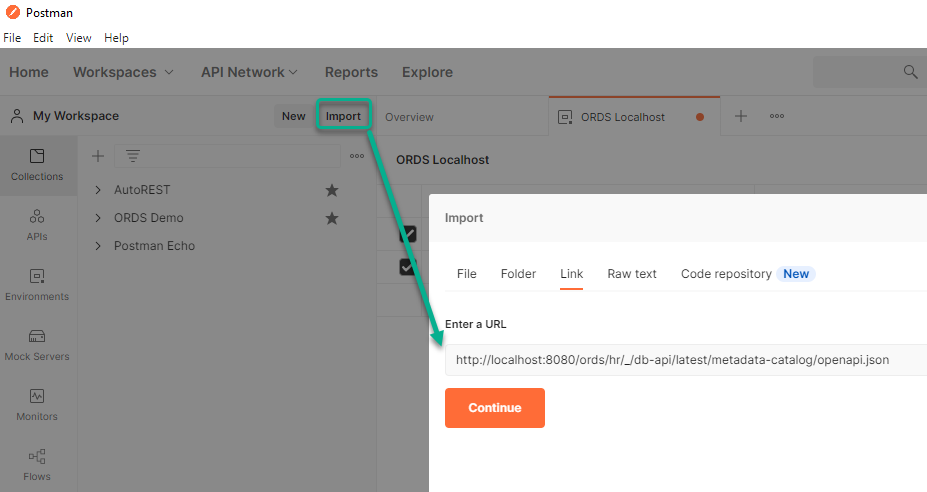Open Collections in the sidebar
The height and width of the screenshot is (492, 927).
[x=37, y=165]
